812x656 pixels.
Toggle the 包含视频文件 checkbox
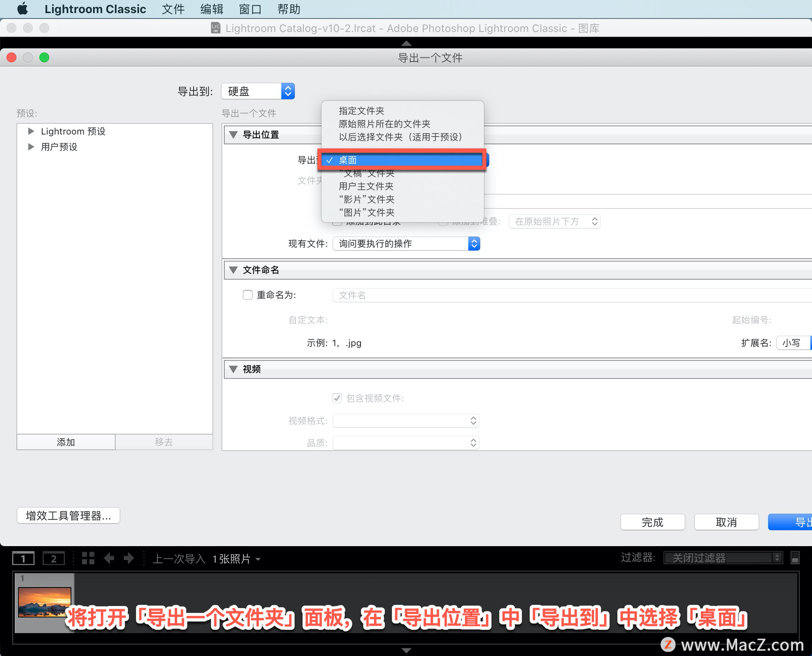click(x=337, y=398)
